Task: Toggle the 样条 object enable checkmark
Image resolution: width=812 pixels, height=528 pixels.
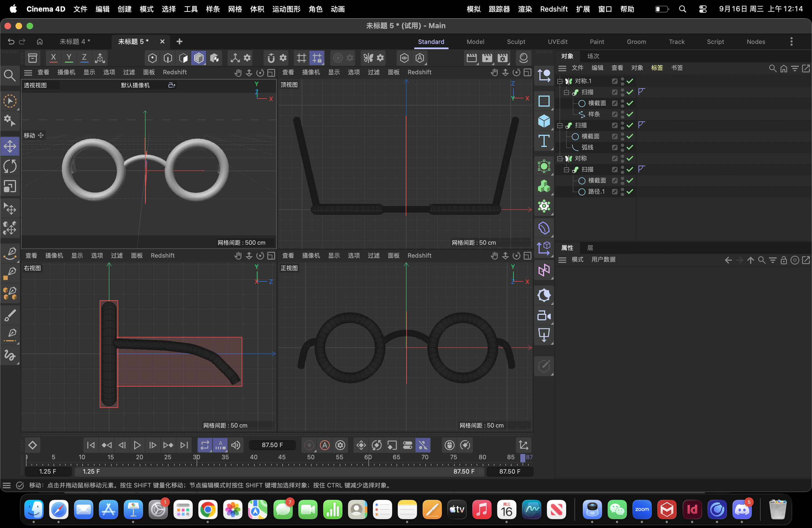Action: 630,114
